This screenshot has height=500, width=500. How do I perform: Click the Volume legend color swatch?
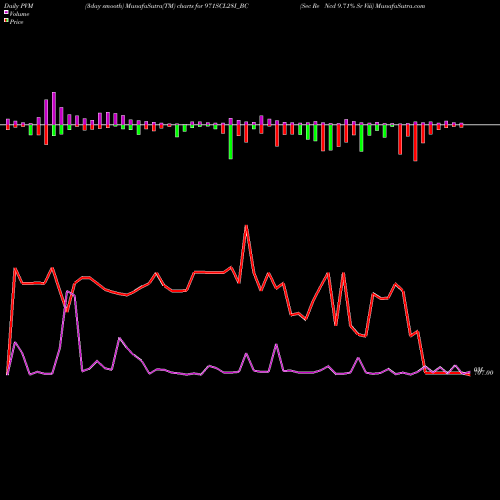coord(6,13)
